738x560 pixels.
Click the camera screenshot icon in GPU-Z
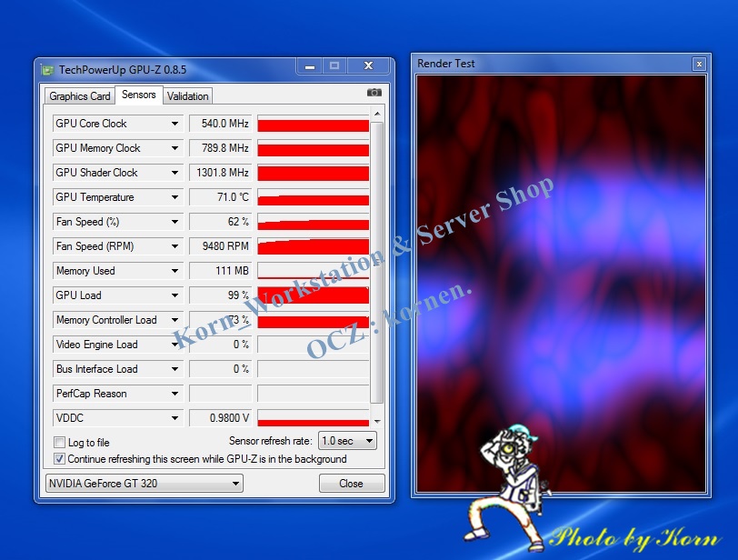point(374,92)
